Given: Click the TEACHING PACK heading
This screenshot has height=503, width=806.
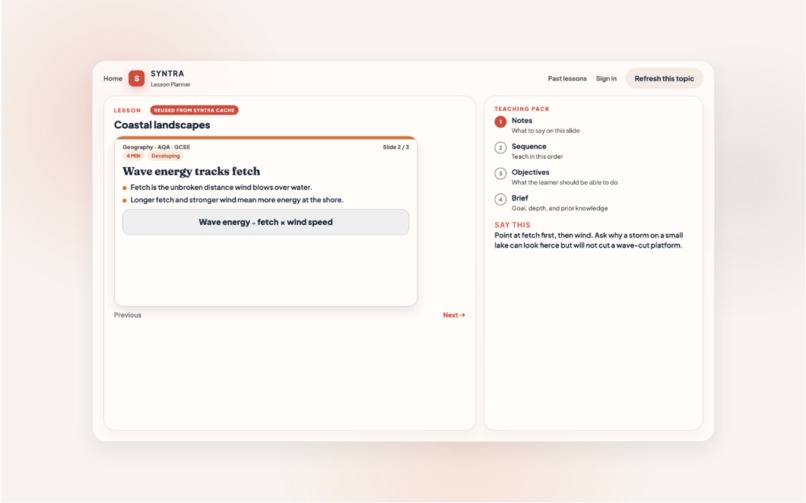Looking at the screenshot, I should (x=522, y=108).
